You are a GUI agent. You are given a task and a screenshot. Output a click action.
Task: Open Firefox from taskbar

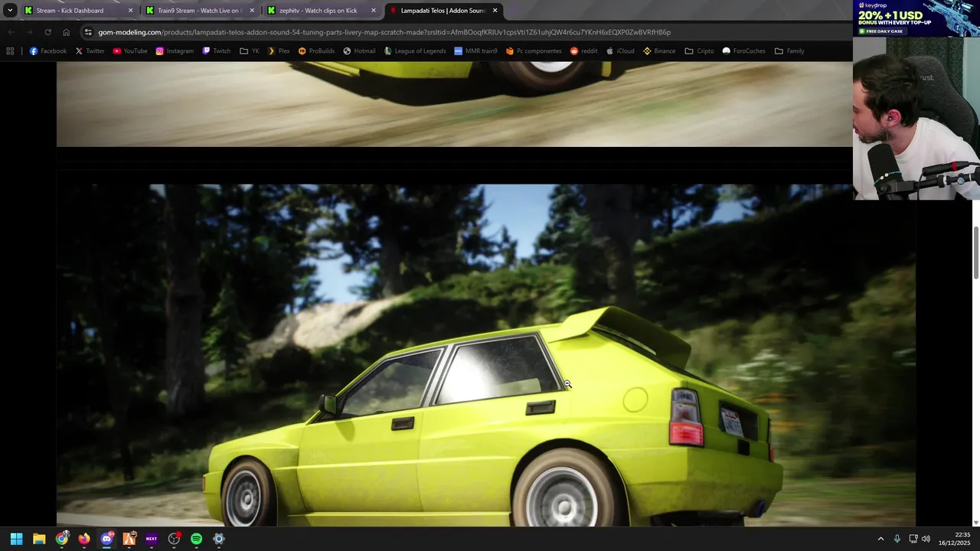coord(83,539)
